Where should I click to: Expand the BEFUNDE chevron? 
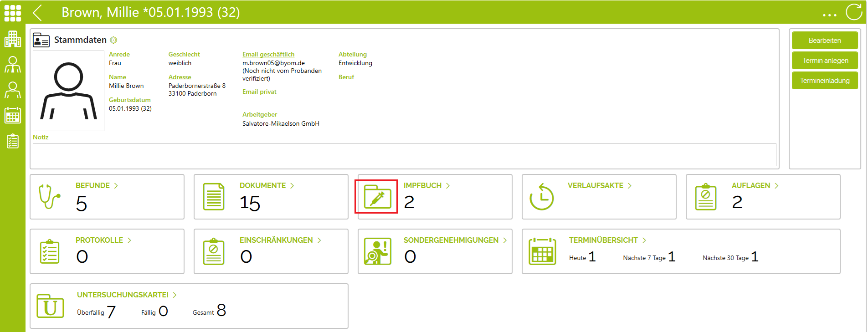pos(116,186)
